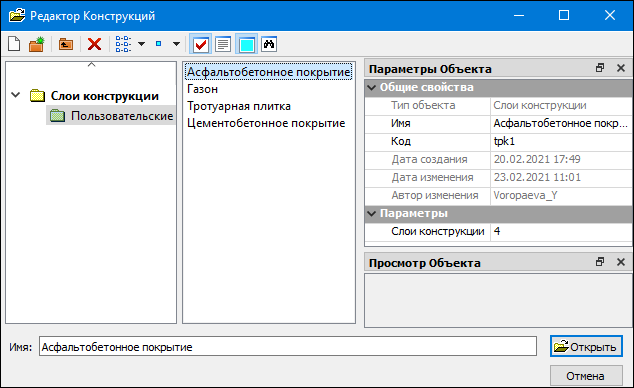Delete selected item with red X
Screen dimensions: 634x388
point(94,44)
